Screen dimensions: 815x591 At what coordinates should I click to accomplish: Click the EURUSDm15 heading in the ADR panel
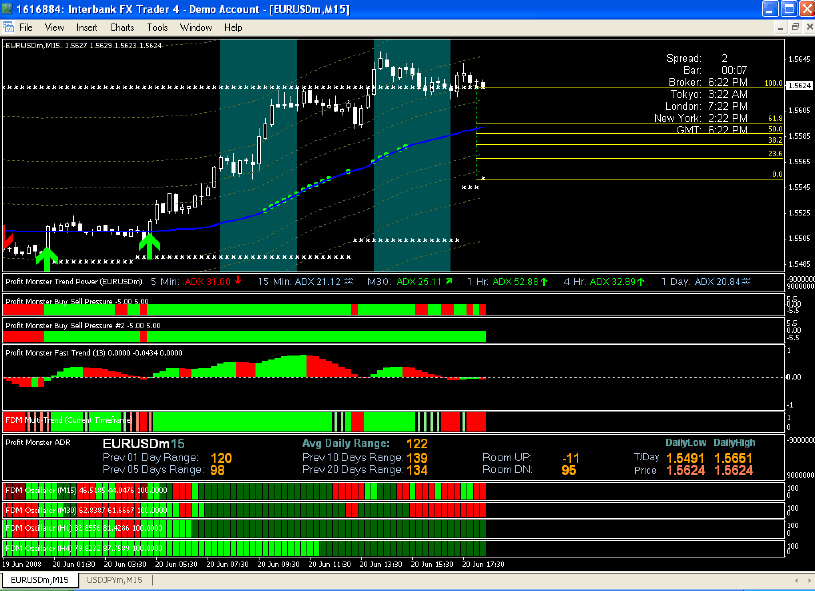143,443
